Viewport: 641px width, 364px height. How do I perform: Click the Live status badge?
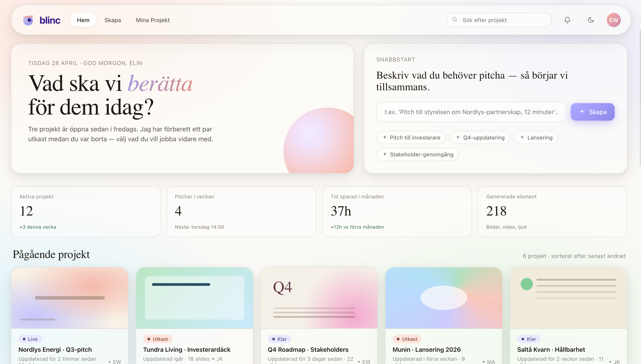30,339
